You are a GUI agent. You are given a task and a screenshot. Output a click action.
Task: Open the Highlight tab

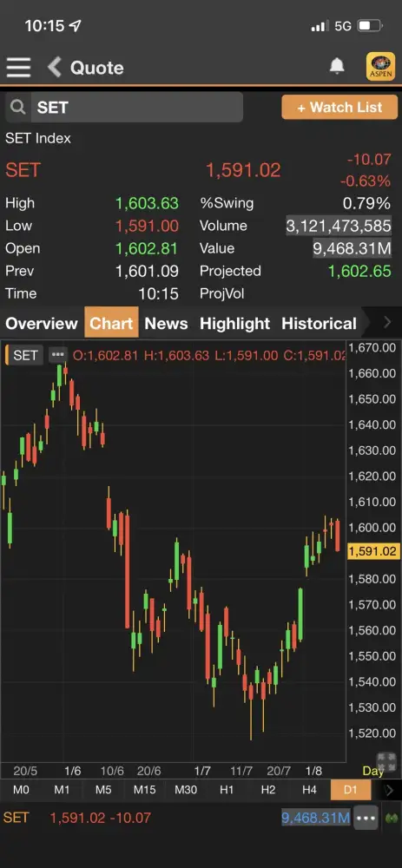pyautogui.click(x=234, y=323)
